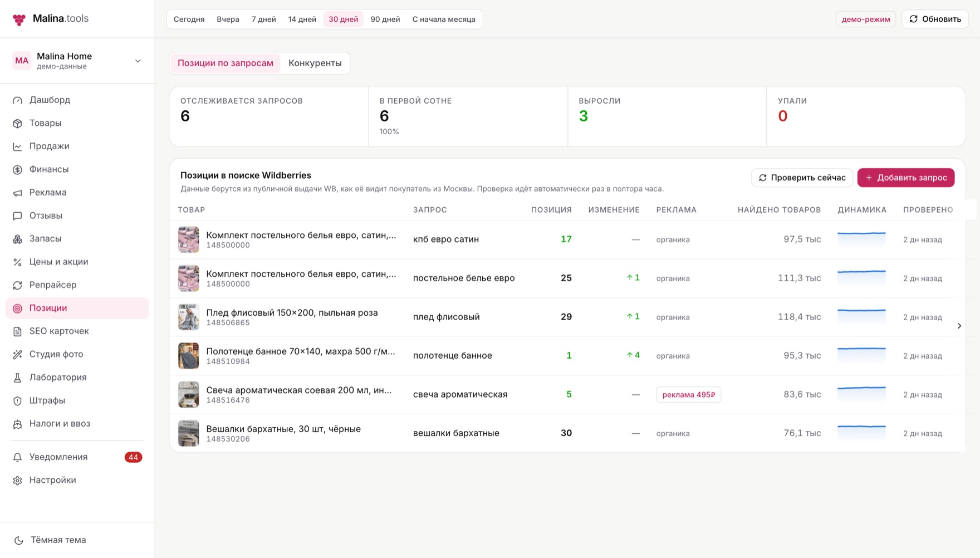Click the Уведомления bell icon
The height and width of the screenshot is (558, 980).
[x=18, y=457]
